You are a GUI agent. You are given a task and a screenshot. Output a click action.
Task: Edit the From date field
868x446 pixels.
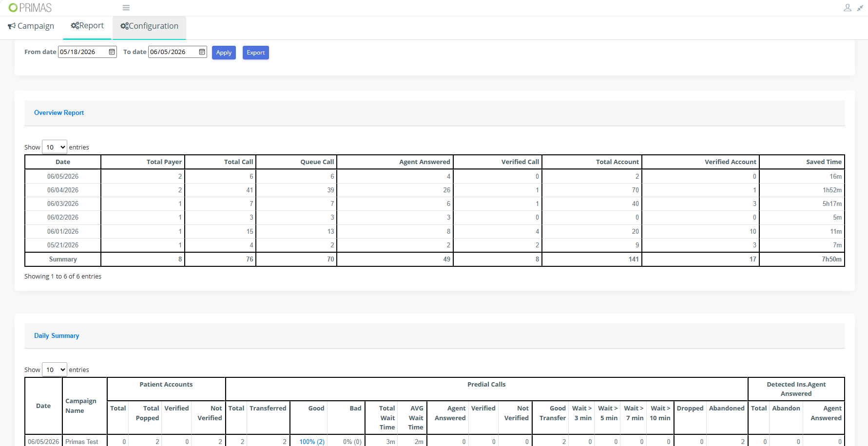point(87,52)
